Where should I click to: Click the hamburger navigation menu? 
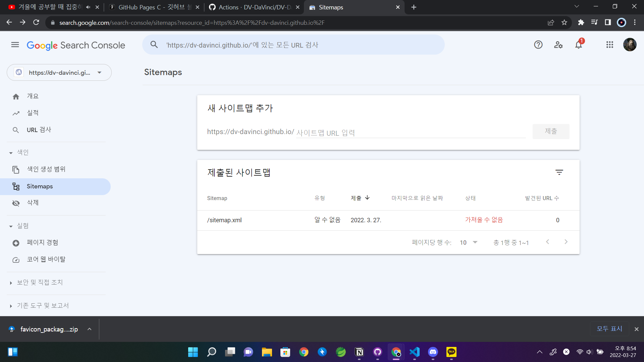click(15, 45)
